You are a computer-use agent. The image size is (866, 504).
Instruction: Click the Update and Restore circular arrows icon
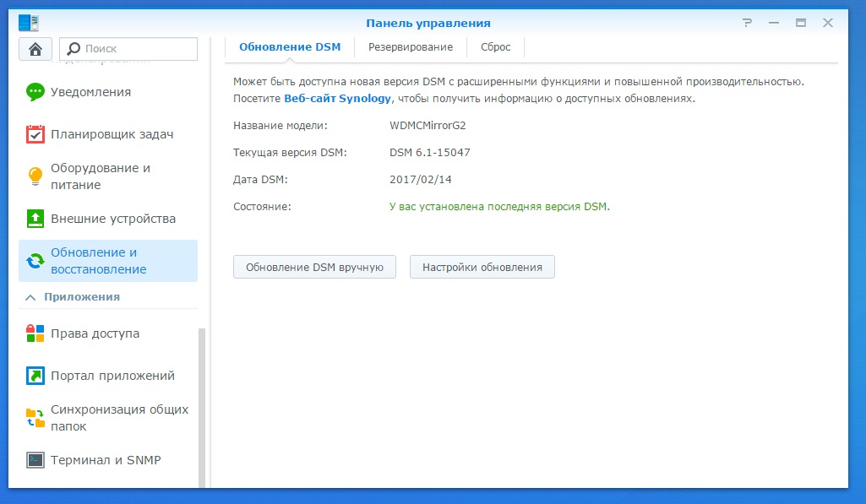coord(35,261)
